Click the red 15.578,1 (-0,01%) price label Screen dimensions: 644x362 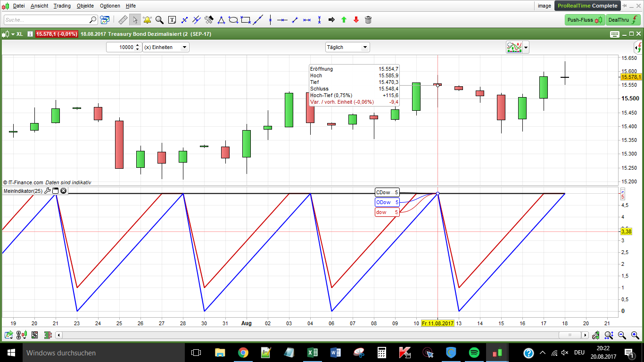57,34
